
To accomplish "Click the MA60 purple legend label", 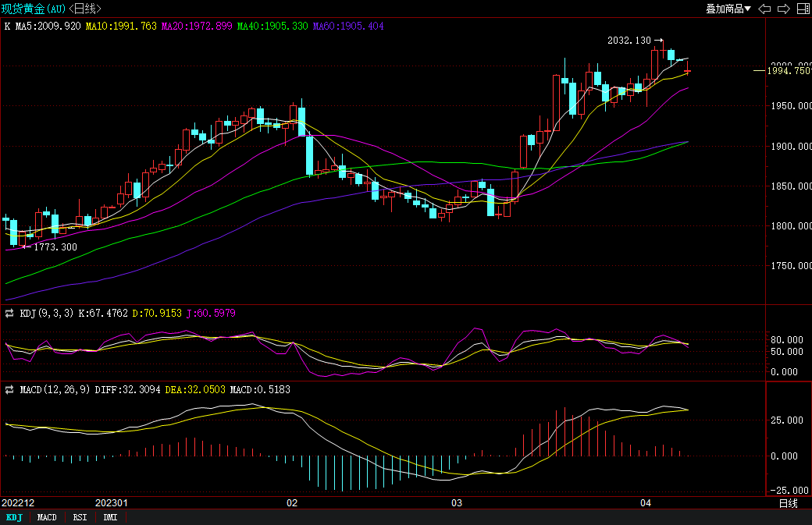I will click(x=348, y=26).
